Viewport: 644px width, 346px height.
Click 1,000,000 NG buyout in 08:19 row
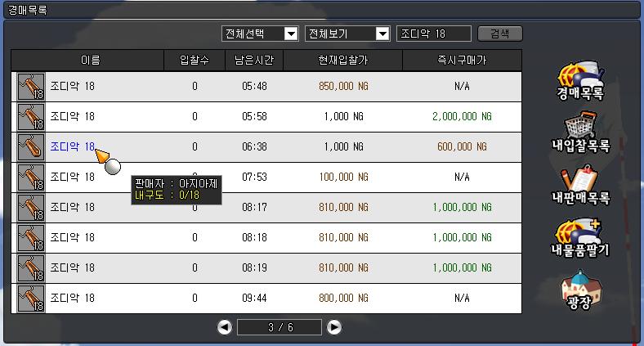[x=462, y=268]
